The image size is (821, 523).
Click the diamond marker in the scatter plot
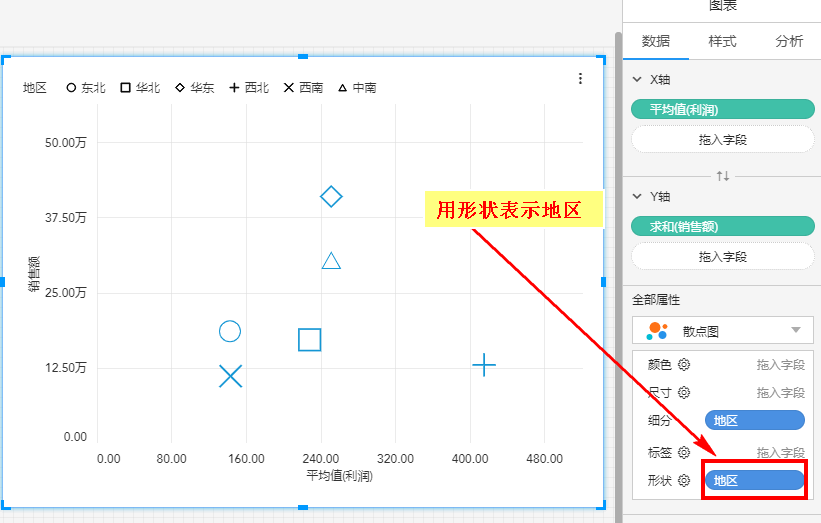click(331, 196)
